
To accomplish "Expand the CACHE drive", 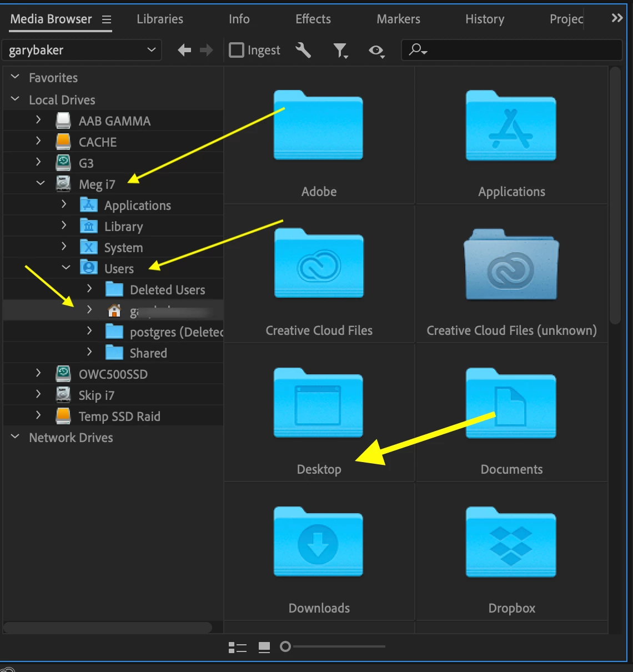I will (38, 141).
